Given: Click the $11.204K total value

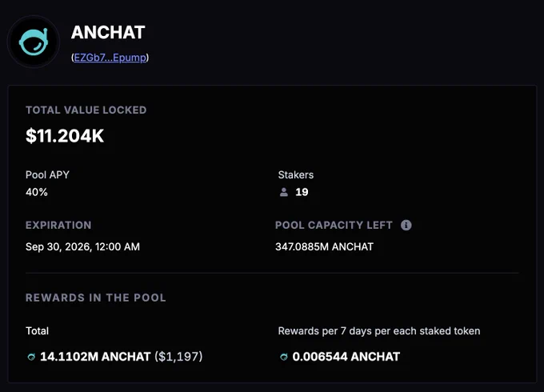Looking at the screenshot, I should point(65,136).
